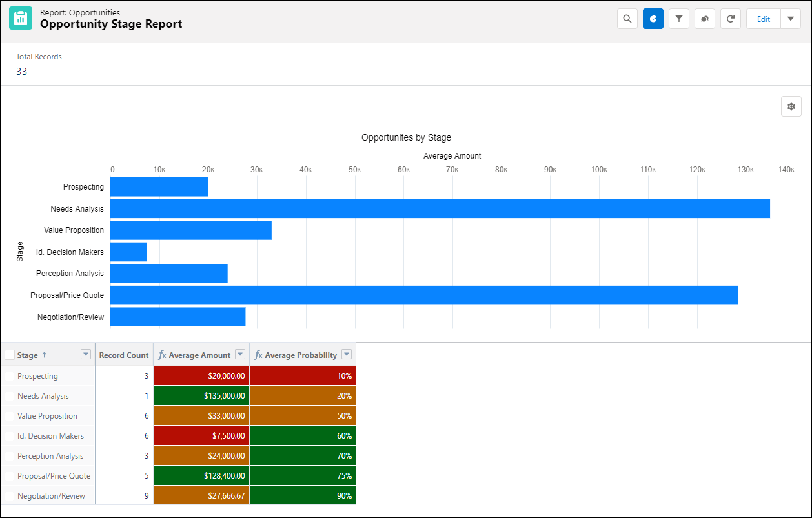812x518 pixels.
Task: Toggle the report chart display
Action: click(x=653, y=19)
